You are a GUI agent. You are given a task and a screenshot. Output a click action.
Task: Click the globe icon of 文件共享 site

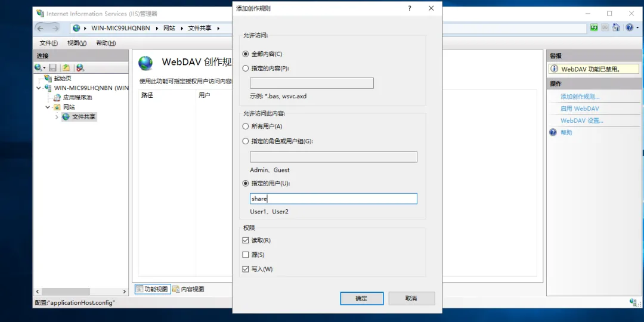(66, 117)
